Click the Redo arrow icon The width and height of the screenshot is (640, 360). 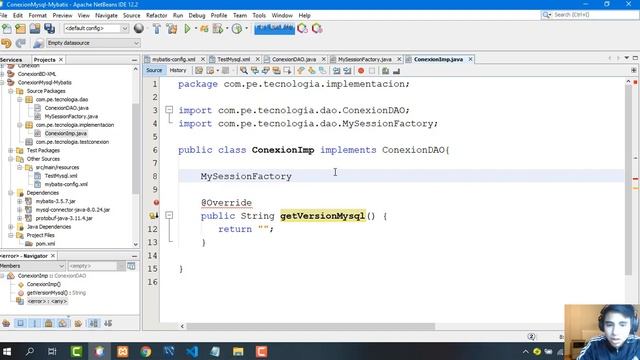click(21, 43)
